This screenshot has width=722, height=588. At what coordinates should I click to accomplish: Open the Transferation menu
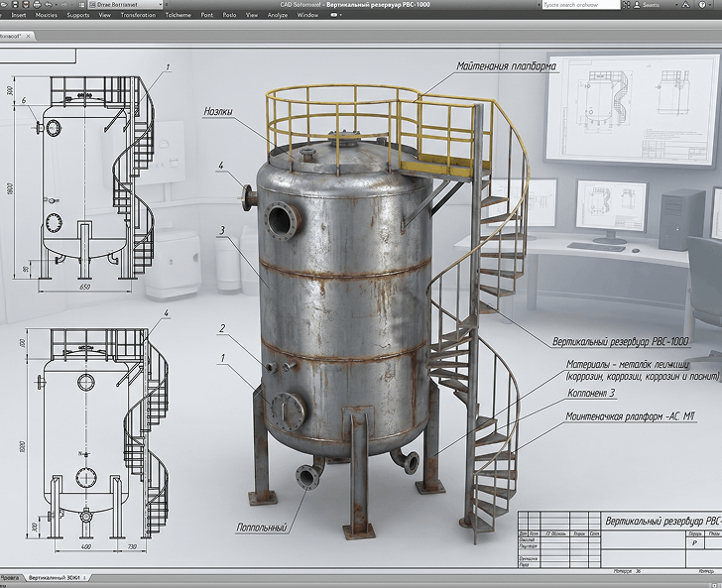click(x=138, y=15)
